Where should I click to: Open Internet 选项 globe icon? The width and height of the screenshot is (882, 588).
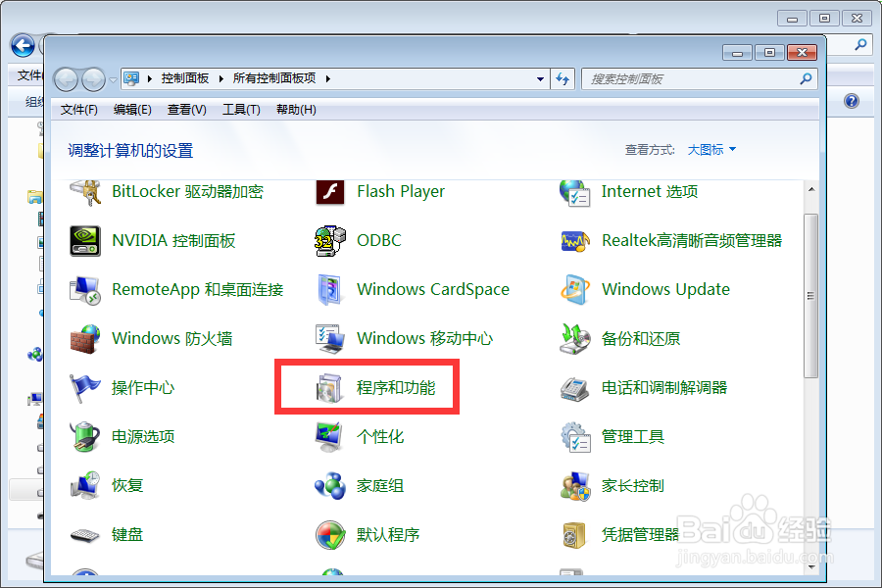point(575,192)
